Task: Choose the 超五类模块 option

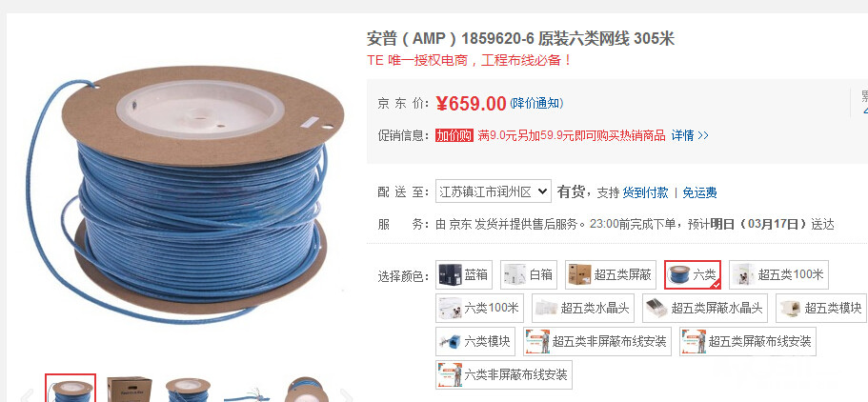Action: (x=821, y=308)
